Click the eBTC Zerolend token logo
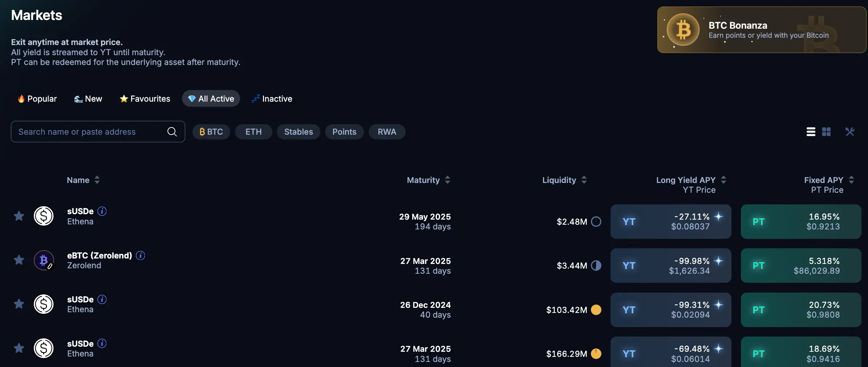Screen dimensions: 868x367 pyautogui.click(x=44, y=260)
